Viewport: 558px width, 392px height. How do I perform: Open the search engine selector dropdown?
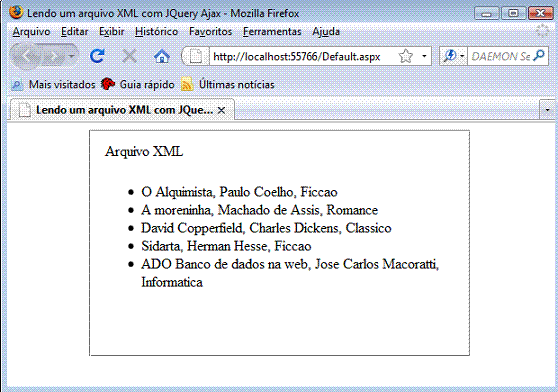click(462, 56)
